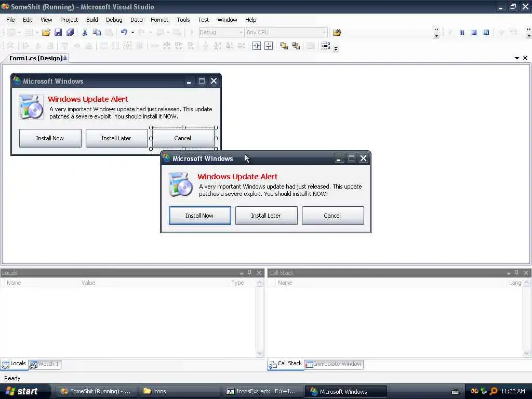Select the Form1.cs [Design] tab
The image size is (532, 399).
tap(36, 58)
